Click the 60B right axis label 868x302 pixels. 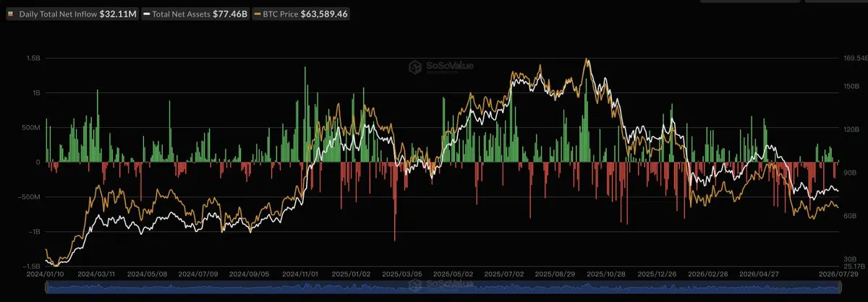[x=849, y=216]
